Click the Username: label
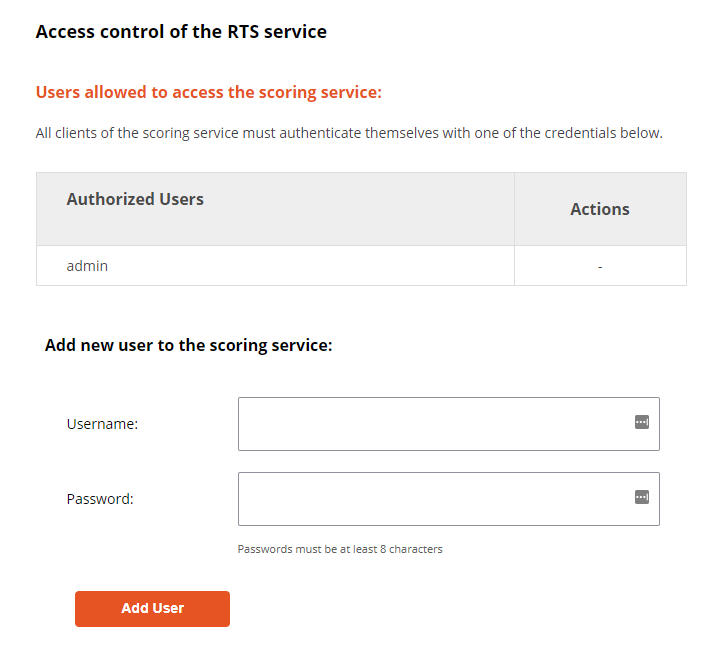Viewport: 723px width, 663px height. (x=102, y=424)
